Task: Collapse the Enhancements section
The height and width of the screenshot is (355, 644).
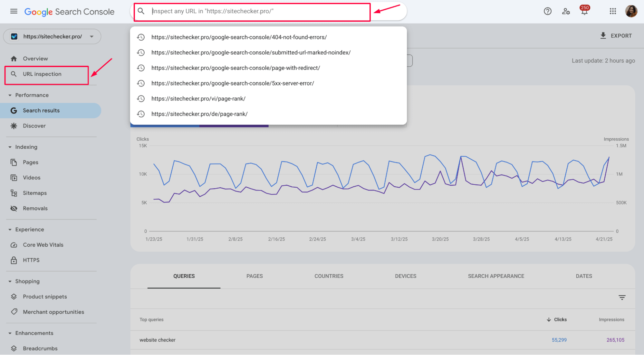Action: coord(10,333)
